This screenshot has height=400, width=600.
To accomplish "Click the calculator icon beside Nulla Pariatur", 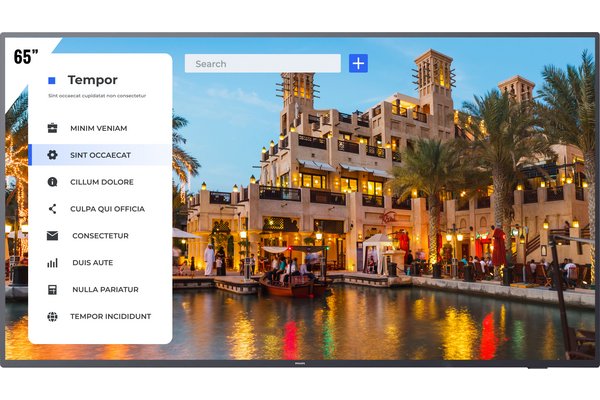I will click(52, 290).
